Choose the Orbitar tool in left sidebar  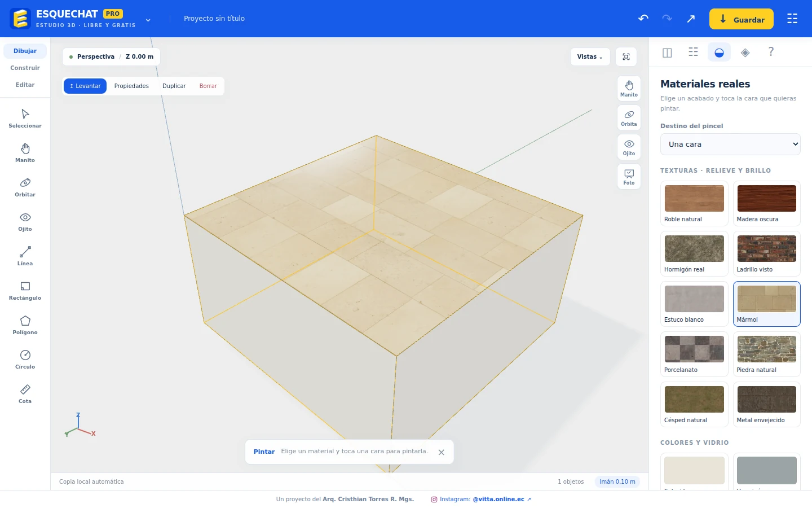pyautogui.click(x=25, y=187)
